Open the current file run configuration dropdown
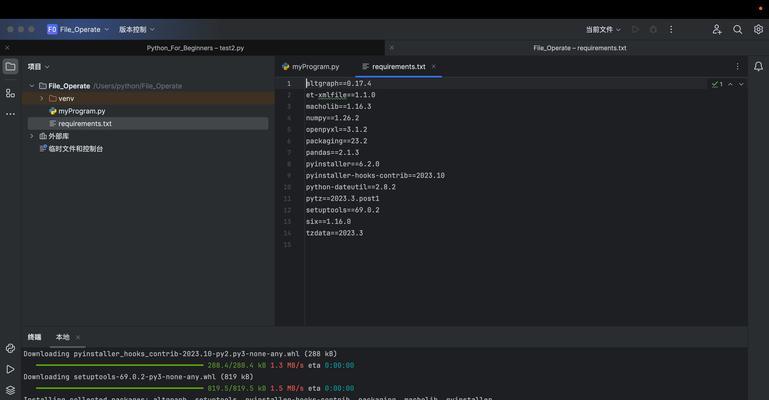 pos(603,29)
